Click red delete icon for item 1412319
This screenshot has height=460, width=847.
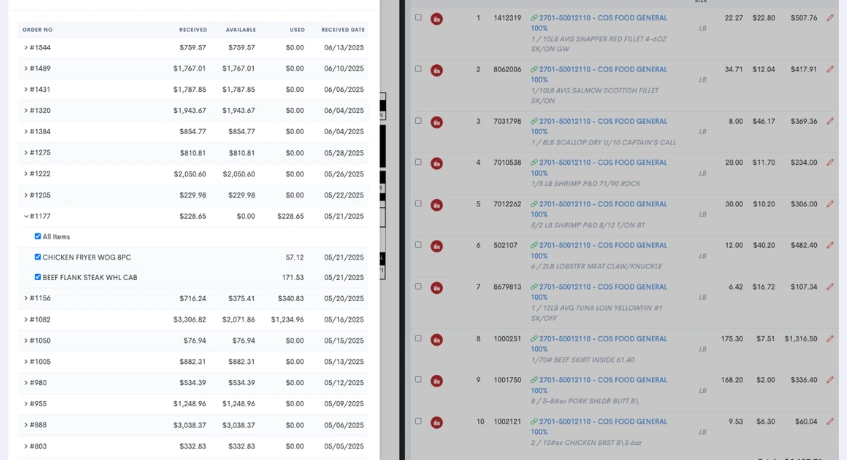(x=436, y=19)
